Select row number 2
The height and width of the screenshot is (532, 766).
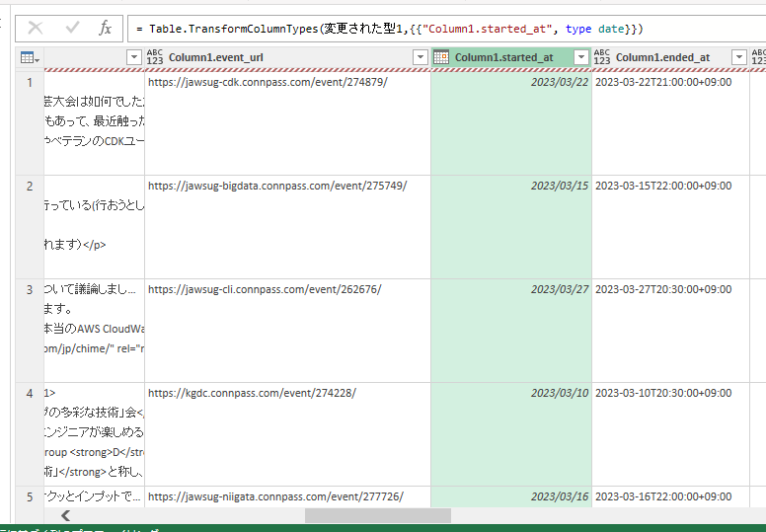(30, 227)
